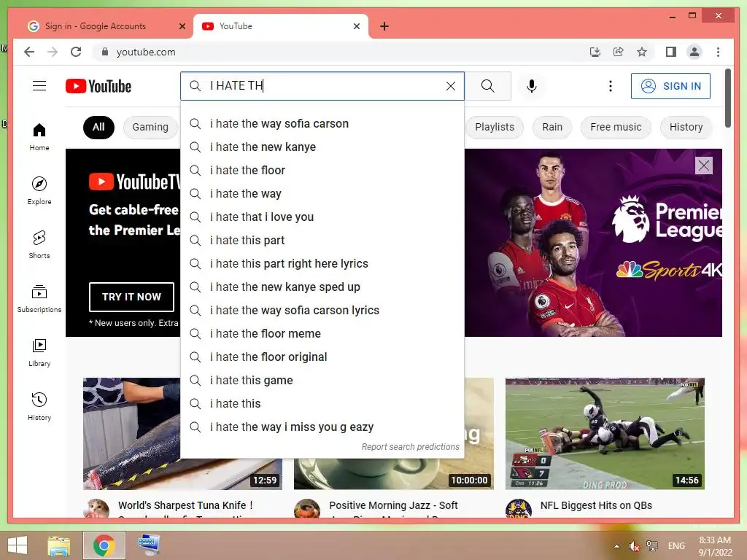Select the Rain filter chip
Image resolution: width=747 pixels, height=560 pixels.
pyautogui.click(x=552, y=127)
